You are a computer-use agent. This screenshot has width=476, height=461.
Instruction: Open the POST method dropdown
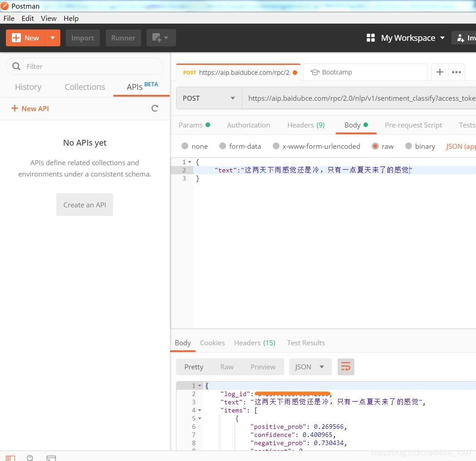[209, 98]
